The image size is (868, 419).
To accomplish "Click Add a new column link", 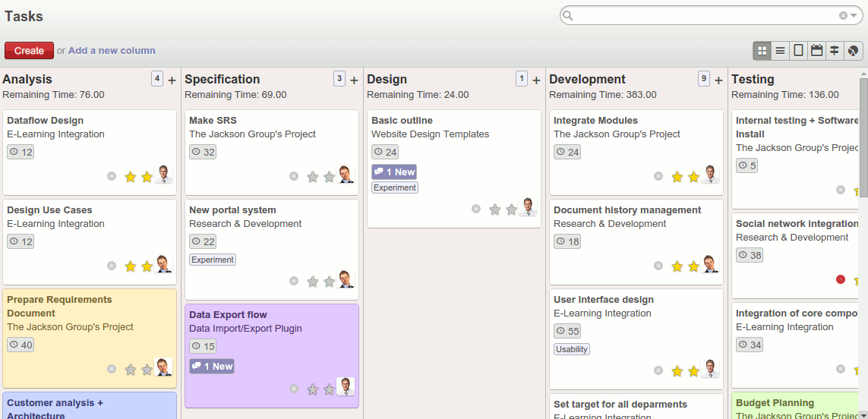I will coord(112,51).
